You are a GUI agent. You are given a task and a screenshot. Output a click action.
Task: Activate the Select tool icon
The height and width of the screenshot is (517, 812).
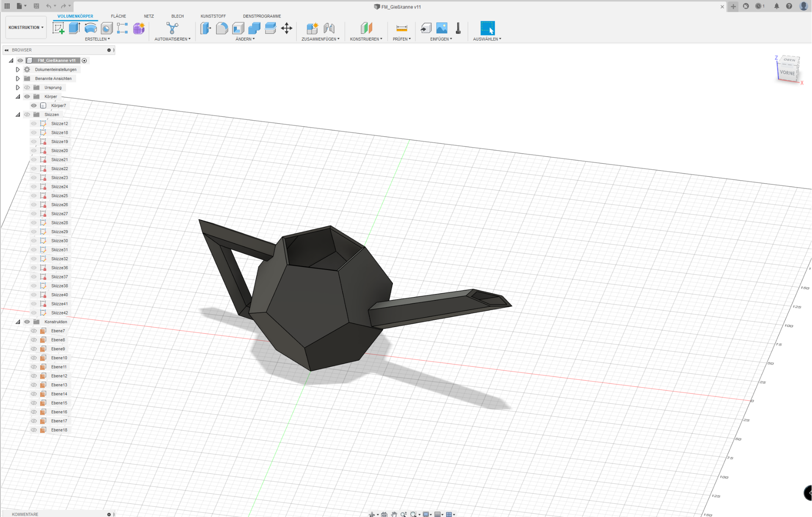coord(488,28)
